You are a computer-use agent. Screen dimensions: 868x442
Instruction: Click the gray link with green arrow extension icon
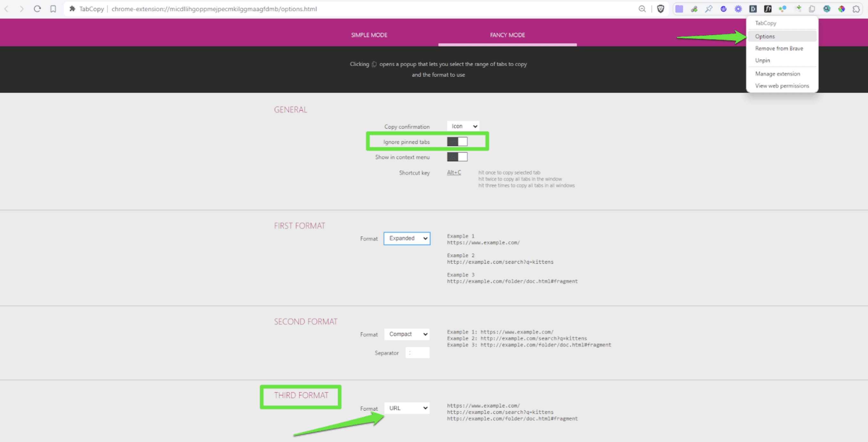[694, 9]
